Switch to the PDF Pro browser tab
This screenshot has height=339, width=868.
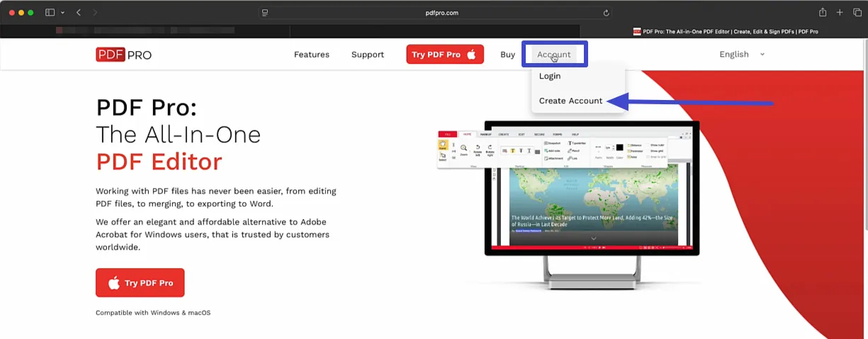[x=724, y=31]
